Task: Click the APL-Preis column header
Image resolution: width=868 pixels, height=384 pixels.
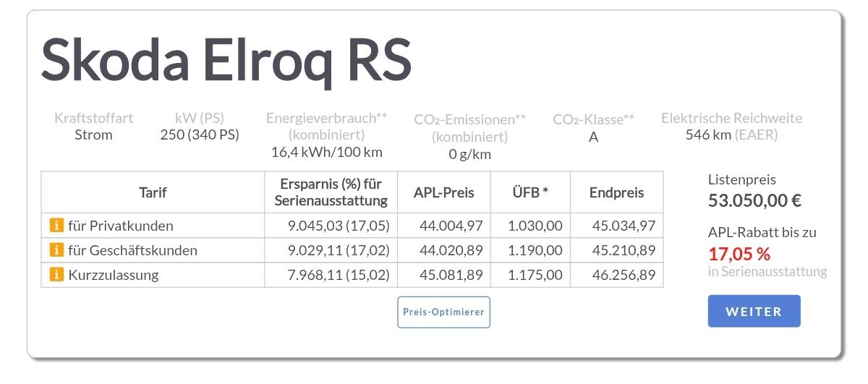Action: pyautogui.click(x=443, y=192)
